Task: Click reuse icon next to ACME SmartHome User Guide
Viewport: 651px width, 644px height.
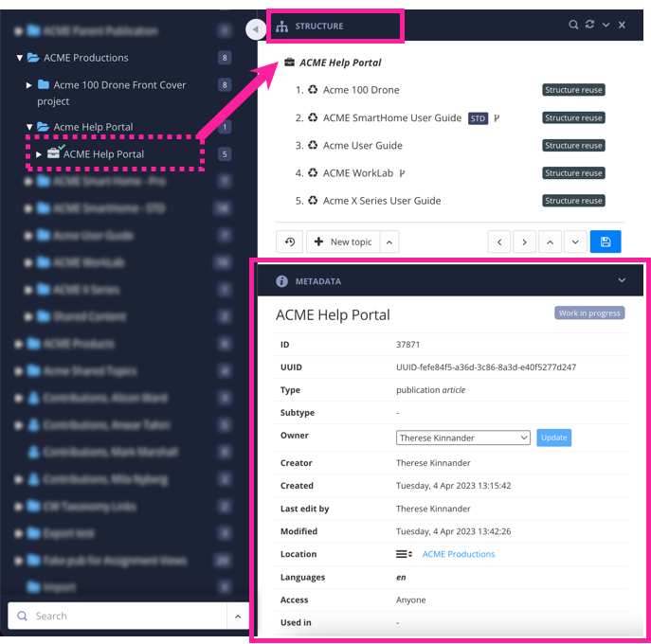Action: [313, 117]
